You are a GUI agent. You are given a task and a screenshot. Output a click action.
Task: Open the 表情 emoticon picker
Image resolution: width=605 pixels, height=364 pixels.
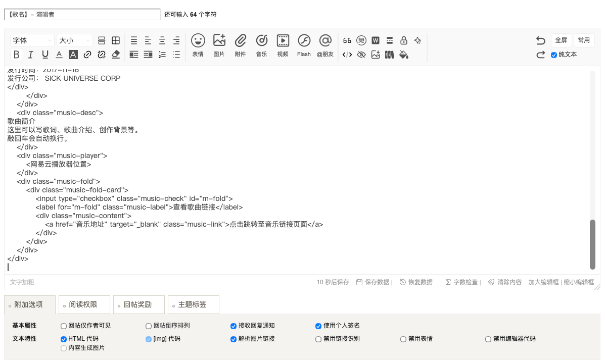[x=198, y=45]
